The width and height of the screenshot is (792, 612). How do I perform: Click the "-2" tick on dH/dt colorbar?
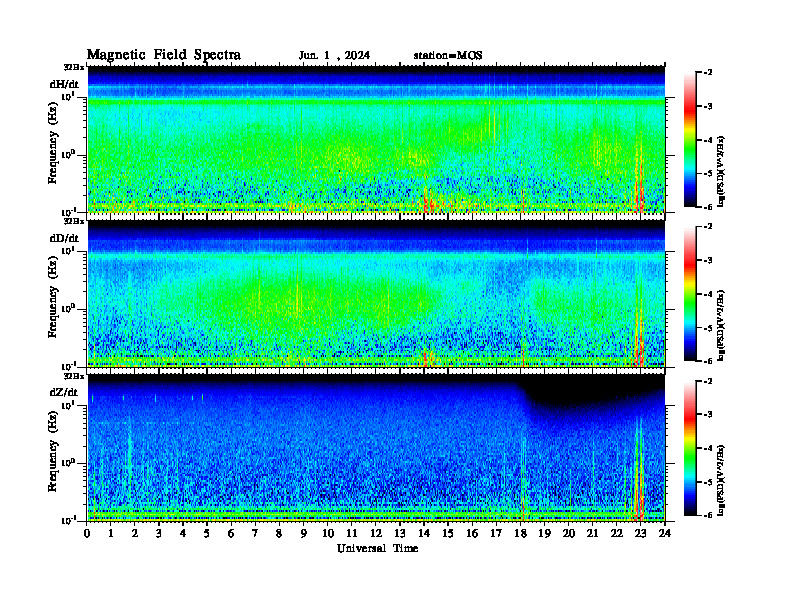point(708,73)
